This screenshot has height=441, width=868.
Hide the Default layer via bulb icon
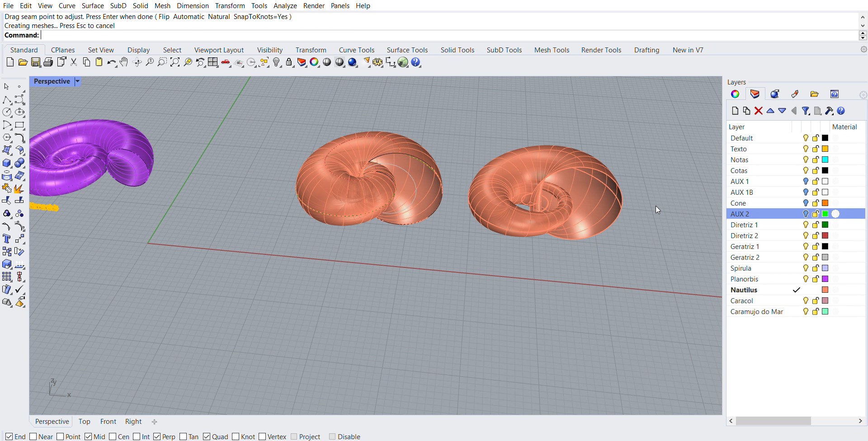pos(806,138)
